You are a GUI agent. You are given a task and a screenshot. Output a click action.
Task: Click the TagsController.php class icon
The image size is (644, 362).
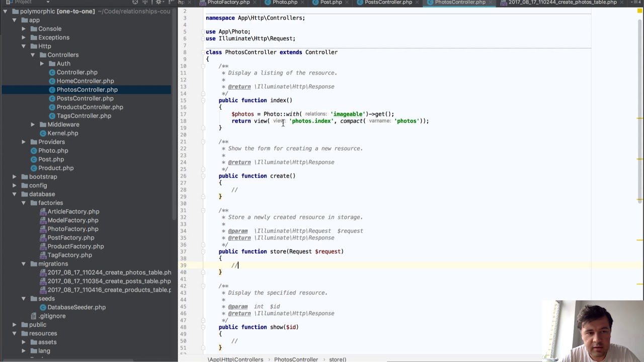52,116
